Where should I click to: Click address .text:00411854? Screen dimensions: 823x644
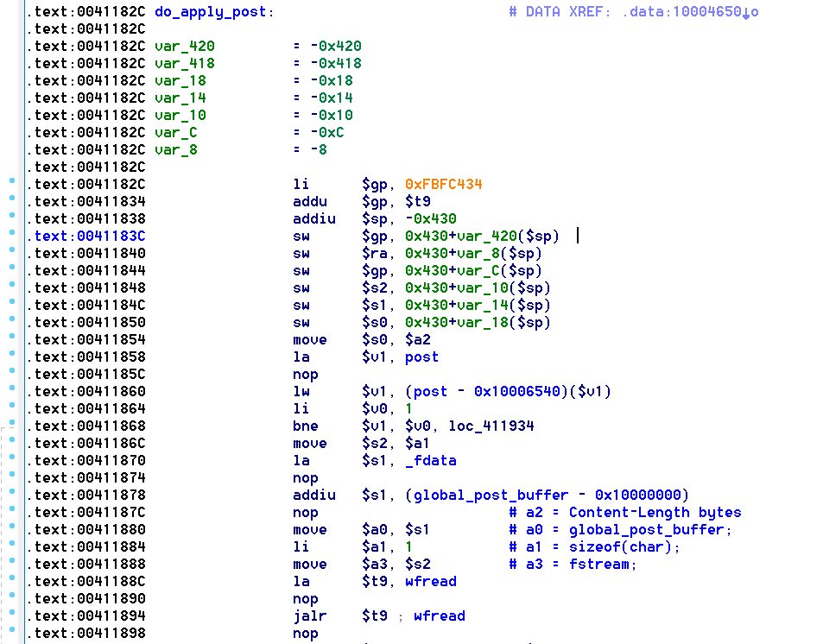click(86, 340)
